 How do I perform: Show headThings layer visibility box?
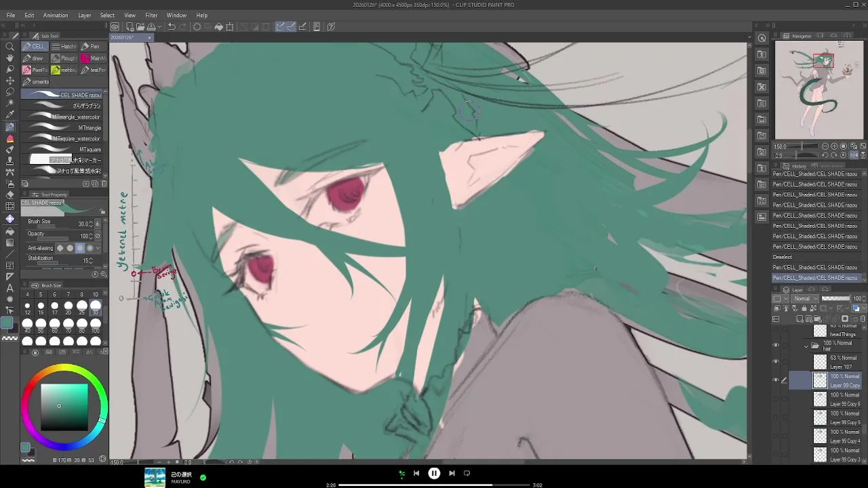pyautogui.click(x=776, y=331)
